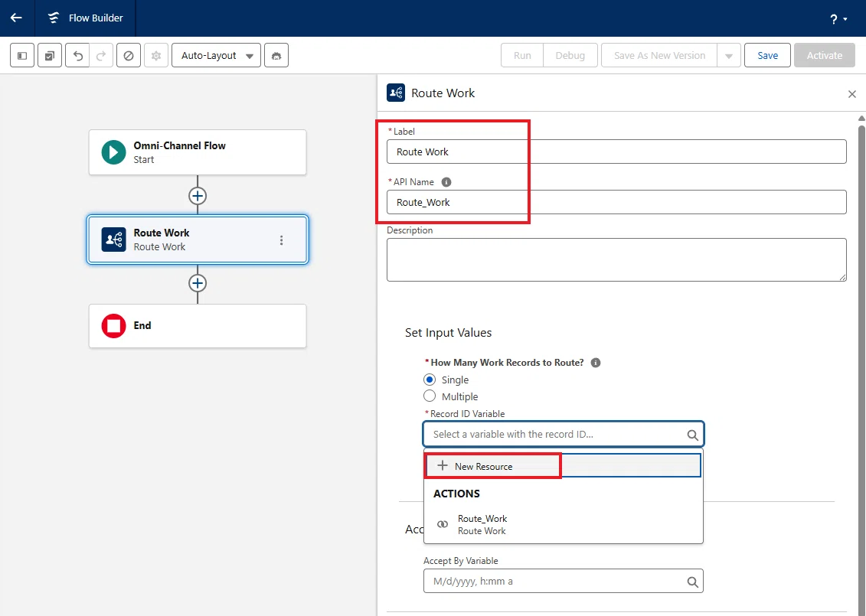Click the Activate button
The image size is (866, 616).
(824, 55)
